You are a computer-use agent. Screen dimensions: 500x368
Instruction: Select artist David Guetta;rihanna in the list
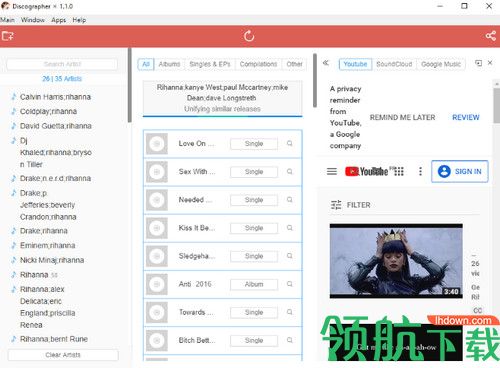tap(56, 126)
